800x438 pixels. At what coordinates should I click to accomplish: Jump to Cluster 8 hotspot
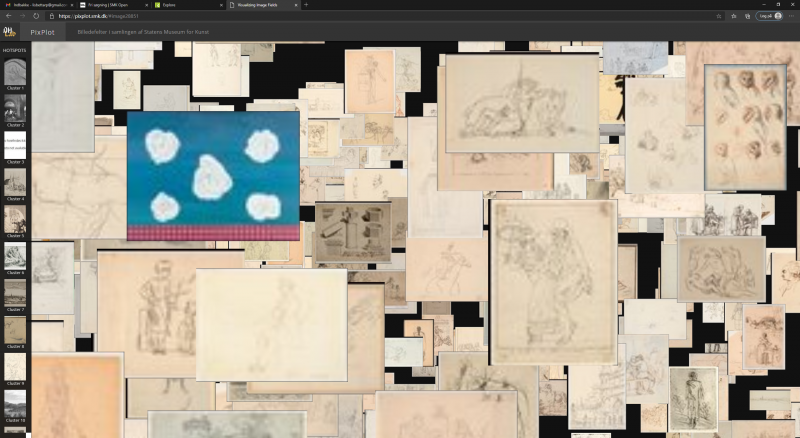click(15, 332)
